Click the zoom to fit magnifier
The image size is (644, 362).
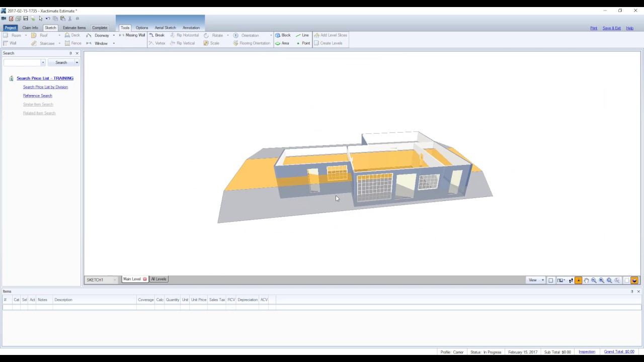(609, 280)
